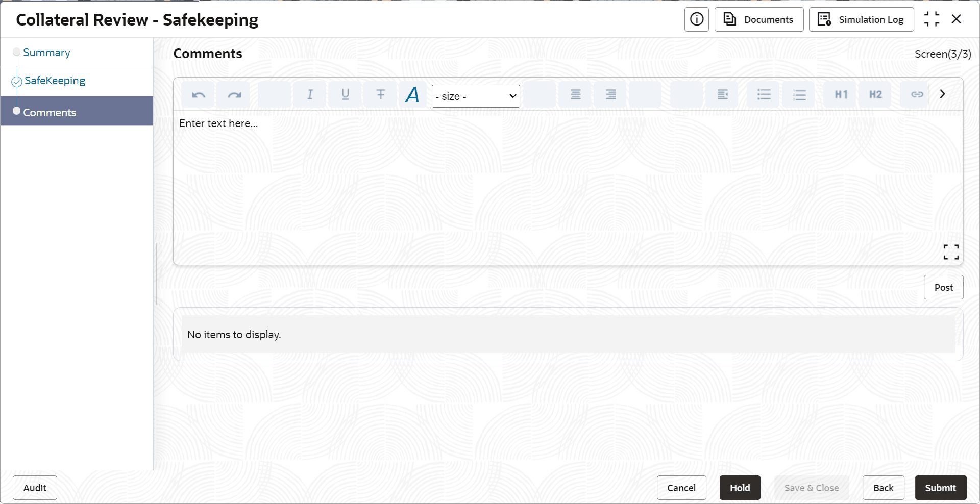The image size is (980, 504).
Task: Center-align the comment text
Action: click(x=575, y=94)
